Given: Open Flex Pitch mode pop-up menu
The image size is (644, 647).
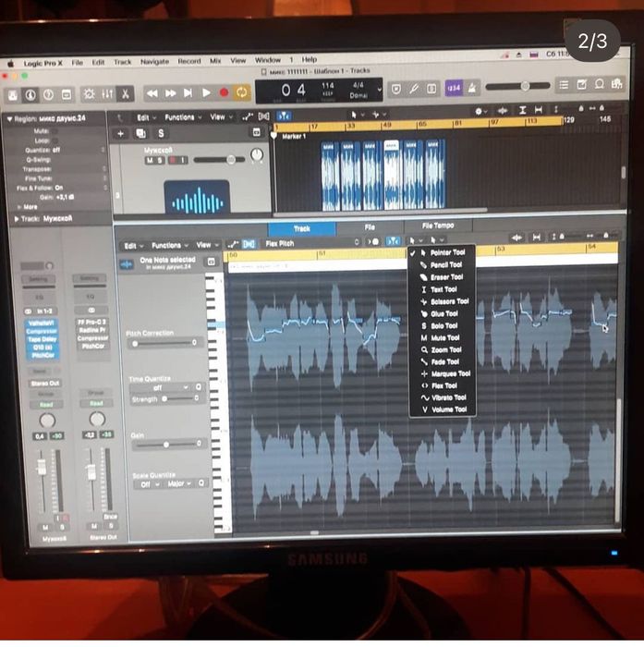Looking at the screenshot, I should [x=312, y=243].
